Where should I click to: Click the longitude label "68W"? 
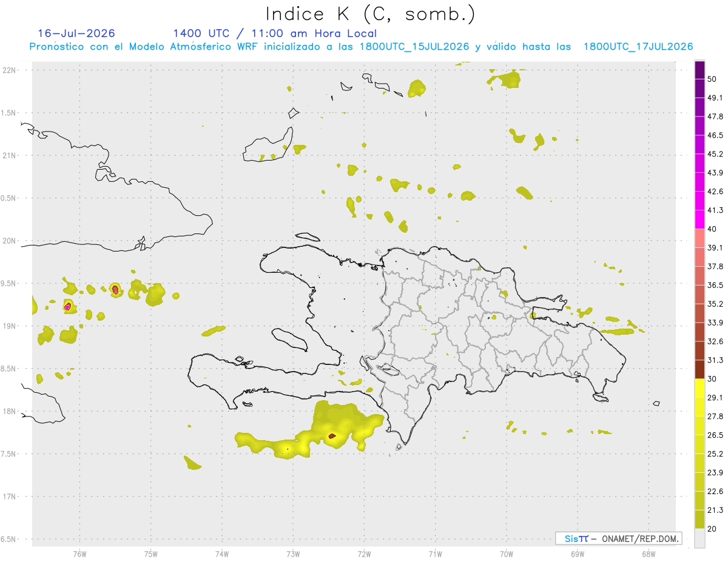pos(649,554)
